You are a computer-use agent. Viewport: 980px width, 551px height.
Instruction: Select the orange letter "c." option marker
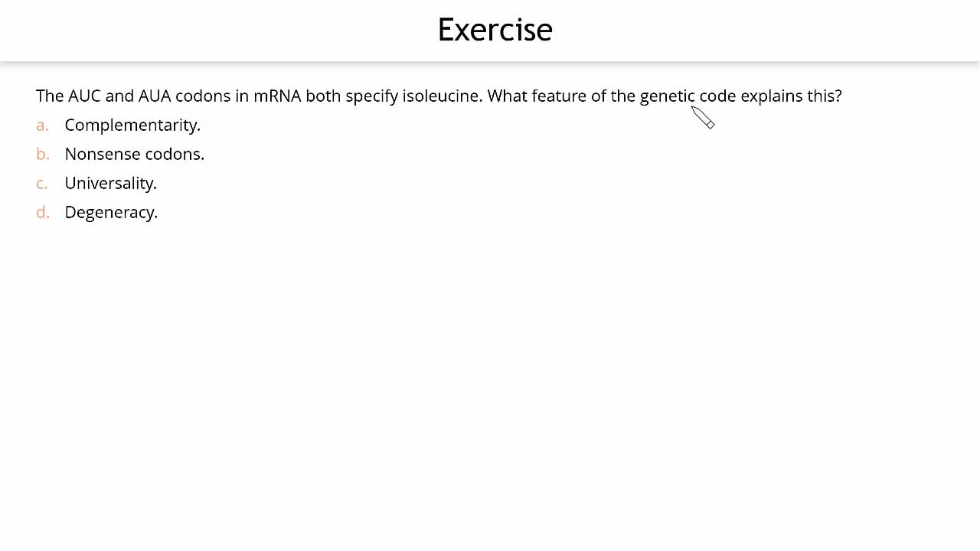[42, 184]
